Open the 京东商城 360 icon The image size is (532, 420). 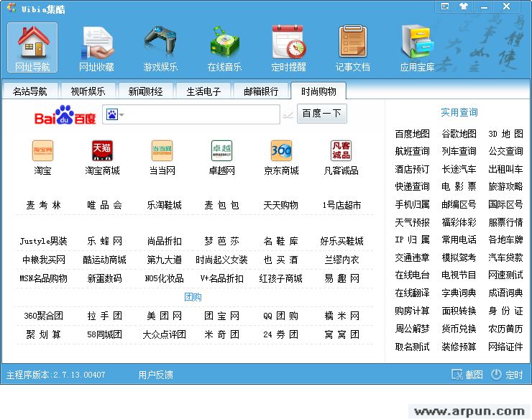coord(281,150)
